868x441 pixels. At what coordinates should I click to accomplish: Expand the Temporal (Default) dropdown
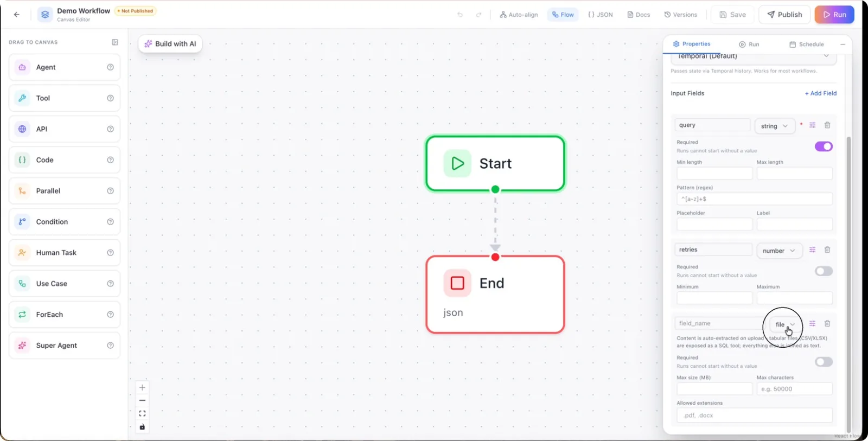click(x=754, y=56)
